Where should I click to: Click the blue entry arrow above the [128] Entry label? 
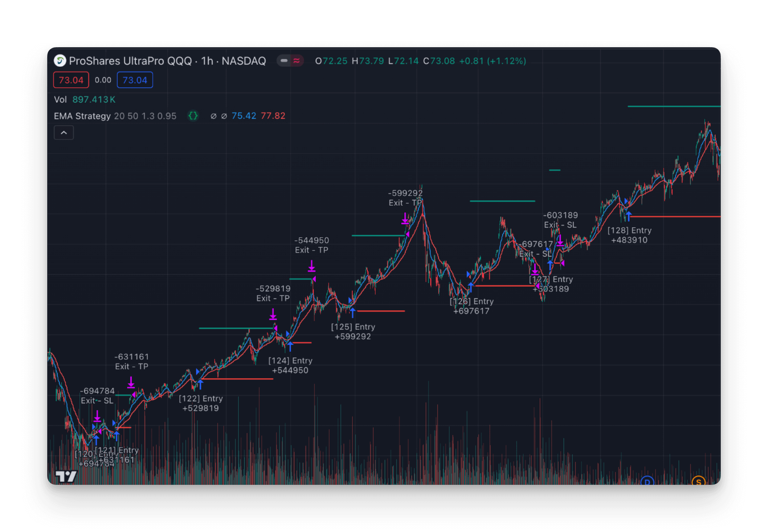pyautogui.click(x=629, y=216)
